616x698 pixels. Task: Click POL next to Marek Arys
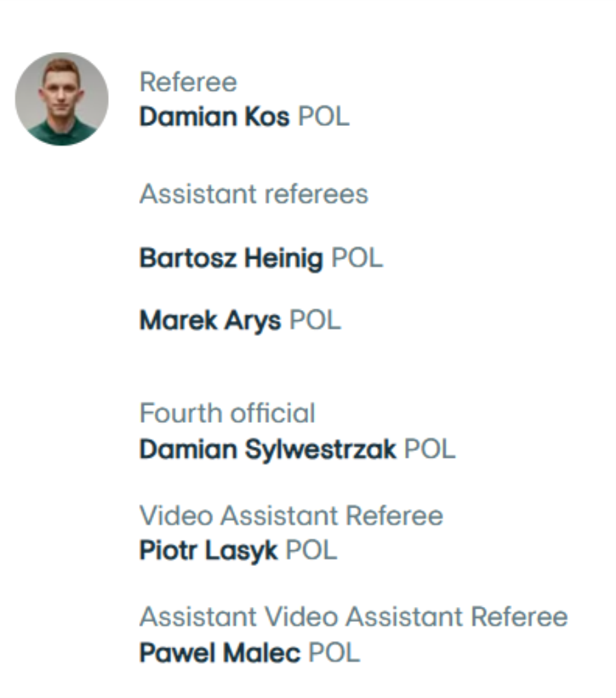point(315,320)
